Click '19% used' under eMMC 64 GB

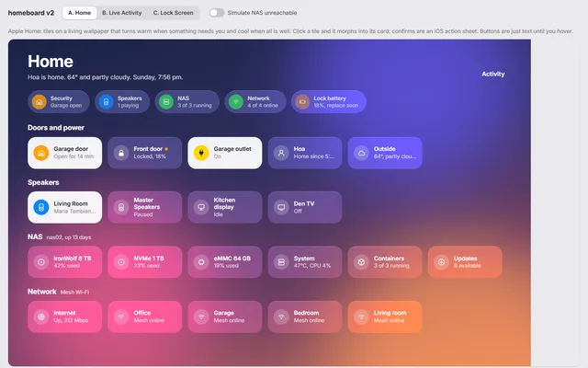pyautogui.click(x=226, y=266)
